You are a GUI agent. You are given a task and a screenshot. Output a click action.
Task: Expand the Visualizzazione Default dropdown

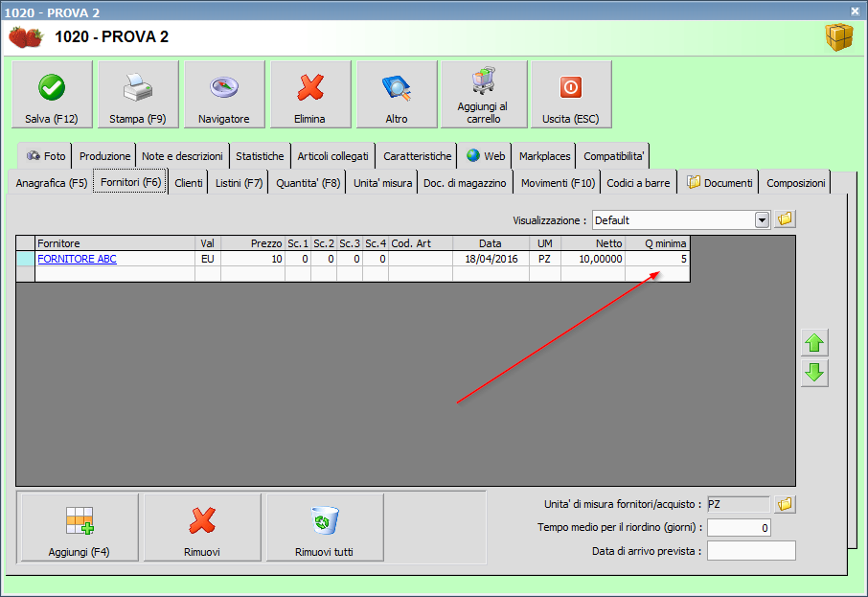[762, 219]
